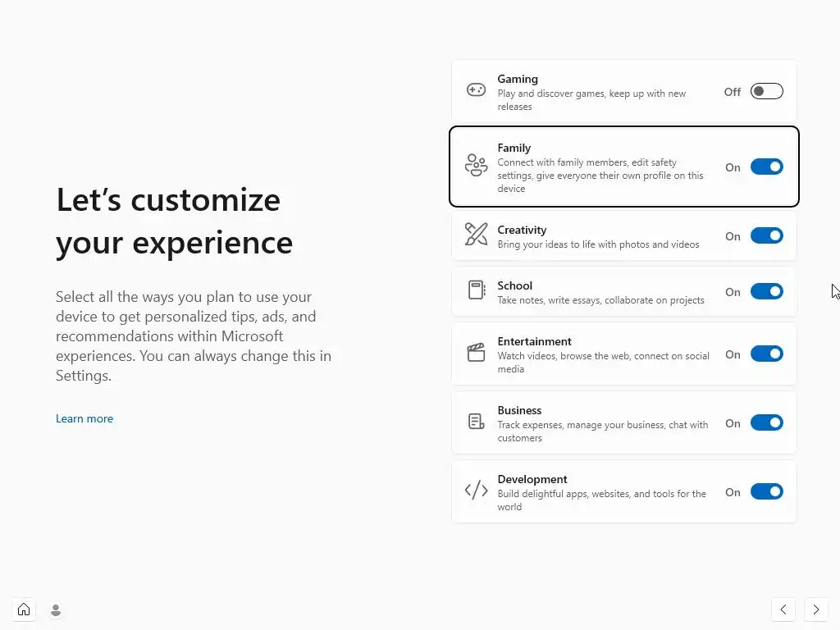Click the Development code brackets icon
The height and width of the screenshot is (630, 840).
(476, 491)
